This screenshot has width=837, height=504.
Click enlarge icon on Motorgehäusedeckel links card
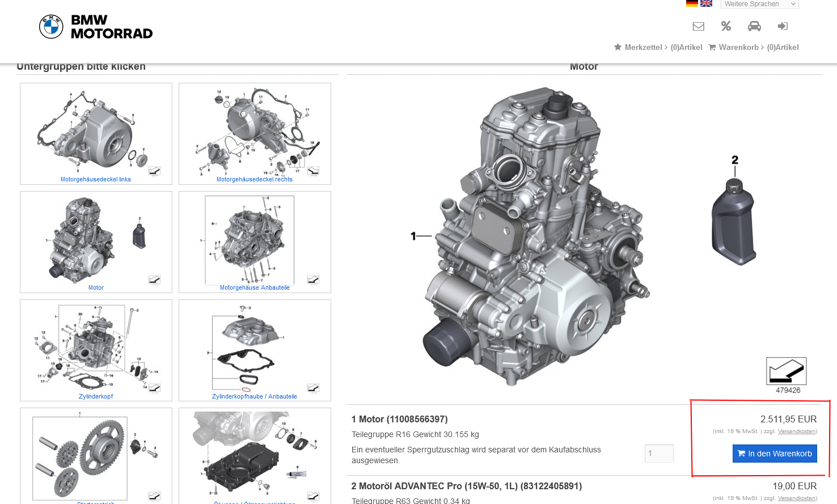[x=154, y=171]
